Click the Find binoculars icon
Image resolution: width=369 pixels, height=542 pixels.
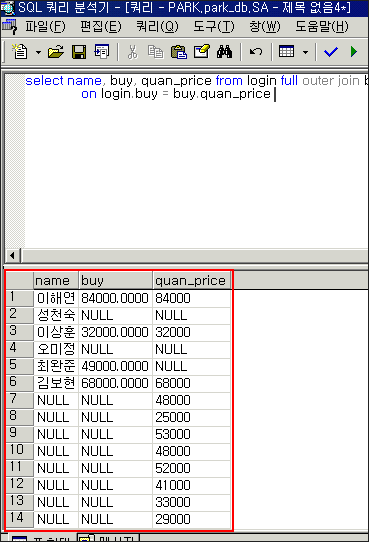(225, 52)
